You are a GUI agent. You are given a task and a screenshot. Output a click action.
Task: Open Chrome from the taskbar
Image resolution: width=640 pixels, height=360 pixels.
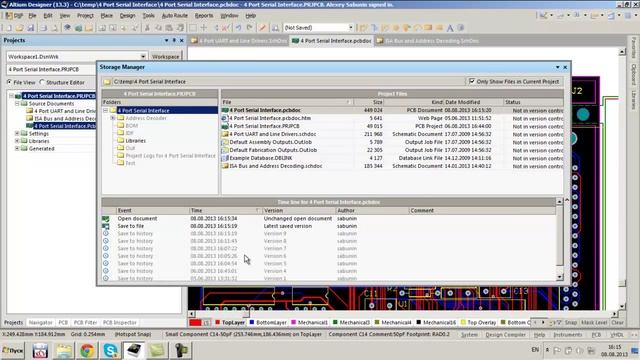[x=87, y=350]
